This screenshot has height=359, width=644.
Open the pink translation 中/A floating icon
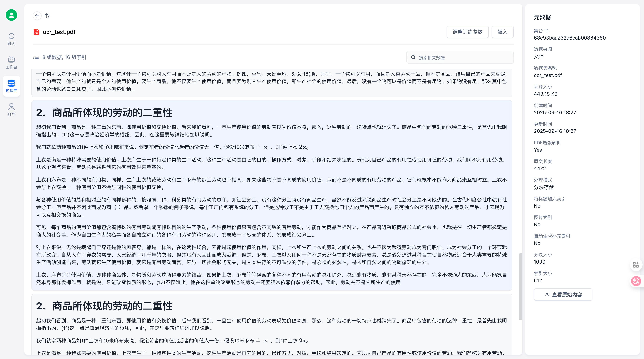click(x=636, y=281)
